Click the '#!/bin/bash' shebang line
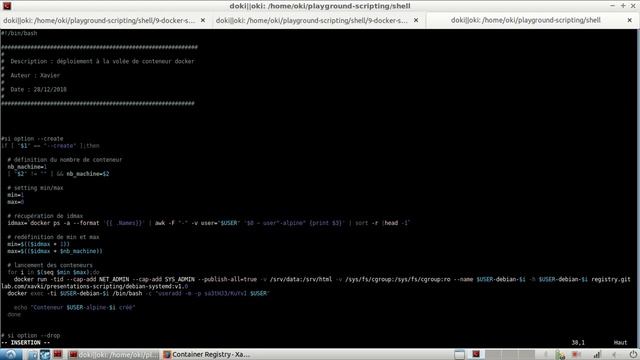 pyautogui.click(x=19, y=33)
